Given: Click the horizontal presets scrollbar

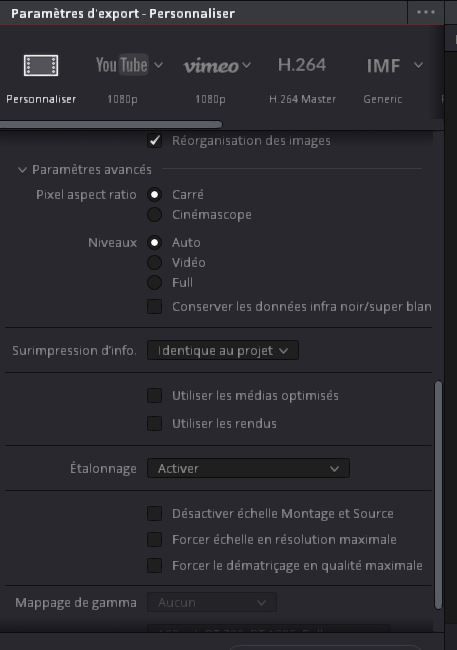Looking at the screenshot, I should point(110,124).
